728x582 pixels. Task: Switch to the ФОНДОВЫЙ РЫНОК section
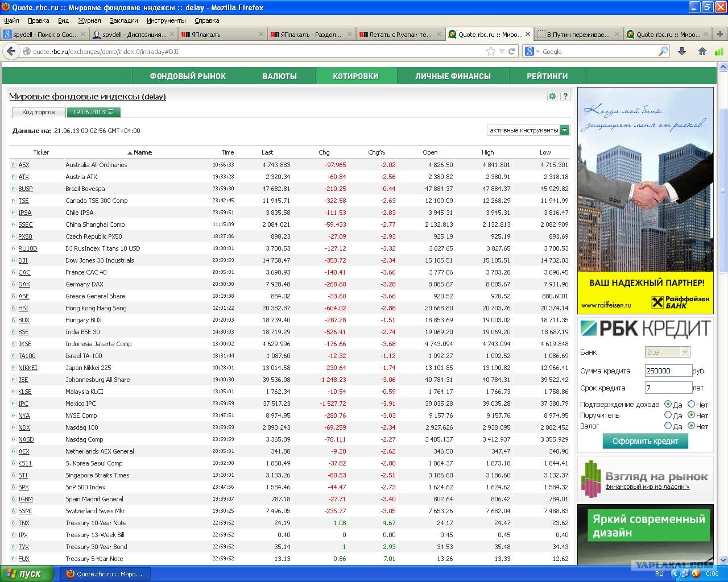pos(188,76)
